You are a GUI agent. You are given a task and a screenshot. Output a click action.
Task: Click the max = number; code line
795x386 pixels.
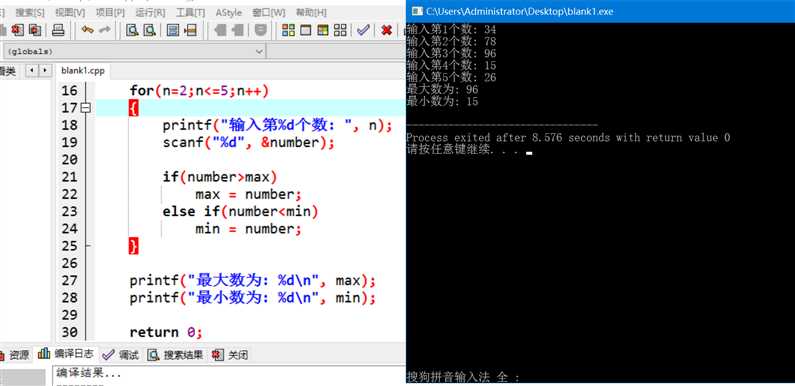pyautogui.click(x=248, y=194)
